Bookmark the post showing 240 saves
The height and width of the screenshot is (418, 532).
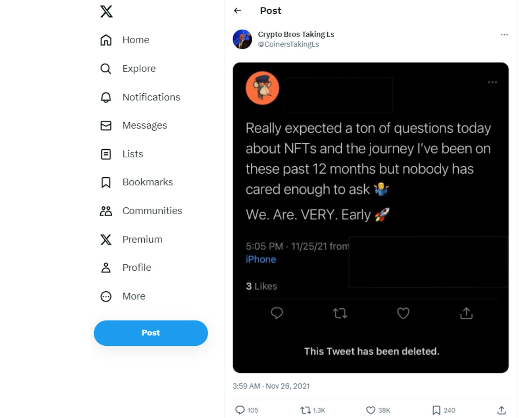coord(436,410)
